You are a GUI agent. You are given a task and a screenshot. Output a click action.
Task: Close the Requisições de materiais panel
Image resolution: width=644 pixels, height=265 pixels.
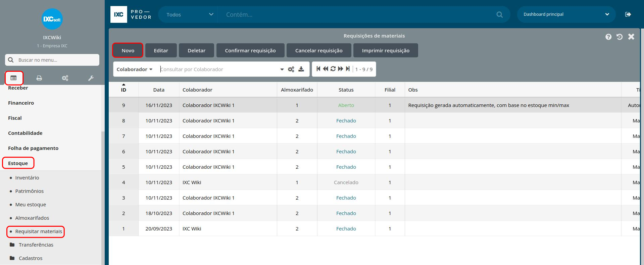(631, 37)
